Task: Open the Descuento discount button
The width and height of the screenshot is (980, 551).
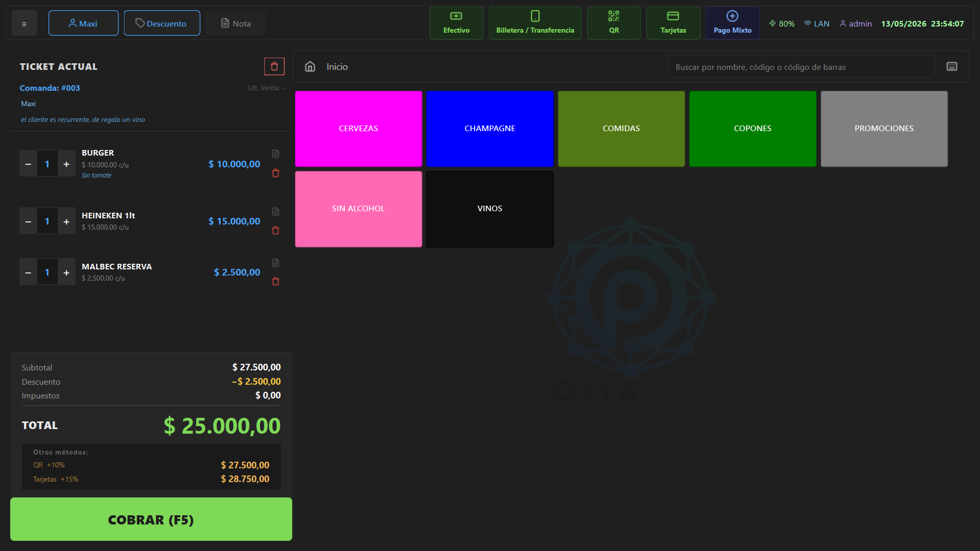Action: tap(162, 23)
